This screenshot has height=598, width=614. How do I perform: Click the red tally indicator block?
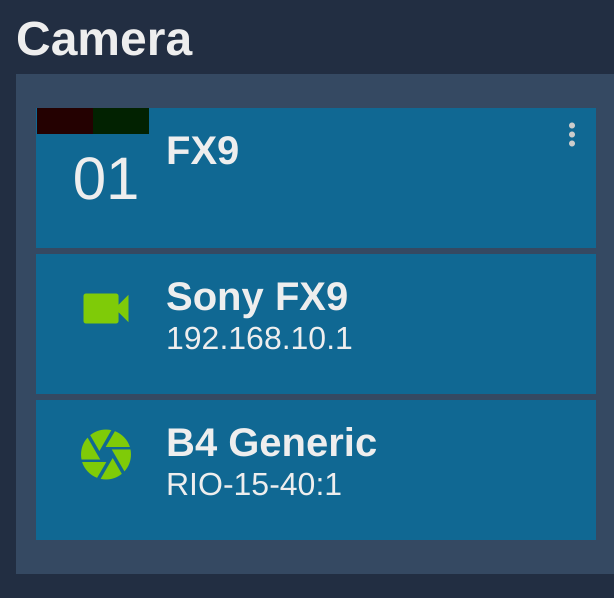click(x=65, y=121)
